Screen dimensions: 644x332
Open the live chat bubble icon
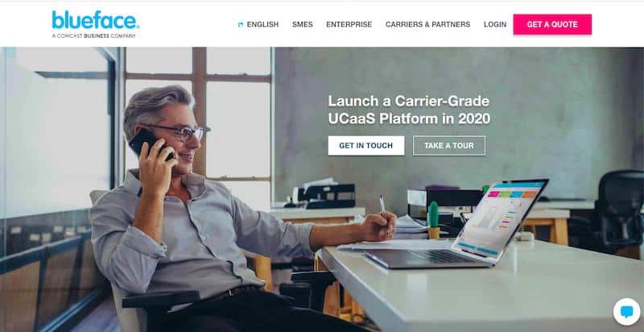point(626,312)
